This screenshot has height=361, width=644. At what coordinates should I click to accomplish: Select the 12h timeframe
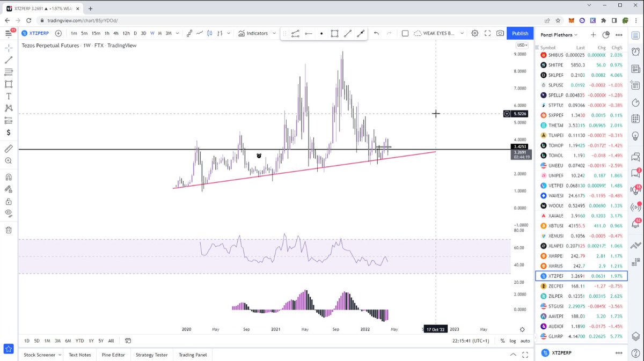[x=126, y=33]
